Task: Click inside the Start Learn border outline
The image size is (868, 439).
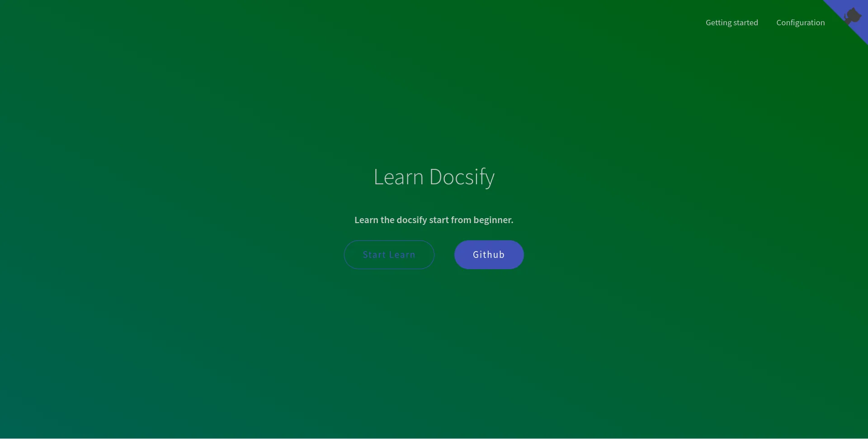Action: tap(389, 254)
